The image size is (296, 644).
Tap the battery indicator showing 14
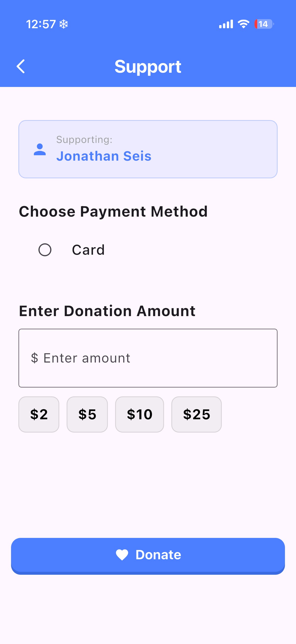264,24
